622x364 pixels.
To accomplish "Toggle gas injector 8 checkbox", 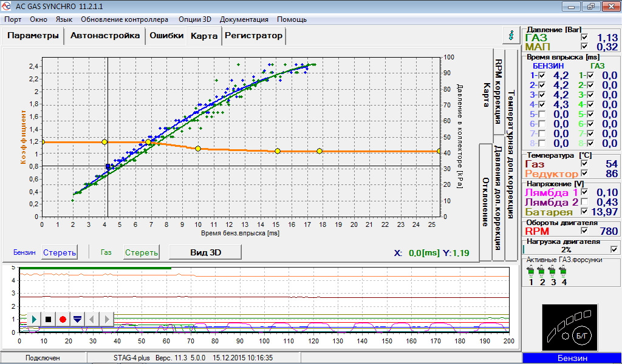I will point(590,143).
